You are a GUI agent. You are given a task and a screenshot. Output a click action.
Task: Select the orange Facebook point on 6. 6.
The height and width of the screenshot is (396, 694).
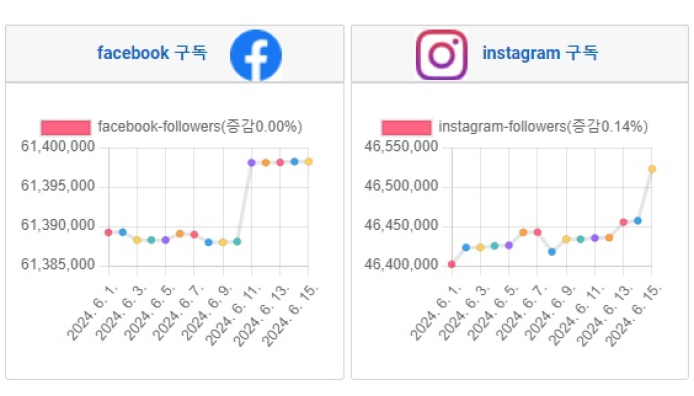(180, 234)
